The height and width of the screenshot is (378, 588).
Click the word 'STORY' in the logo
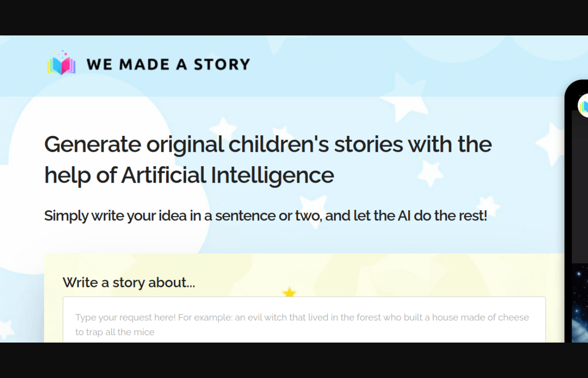222,64
